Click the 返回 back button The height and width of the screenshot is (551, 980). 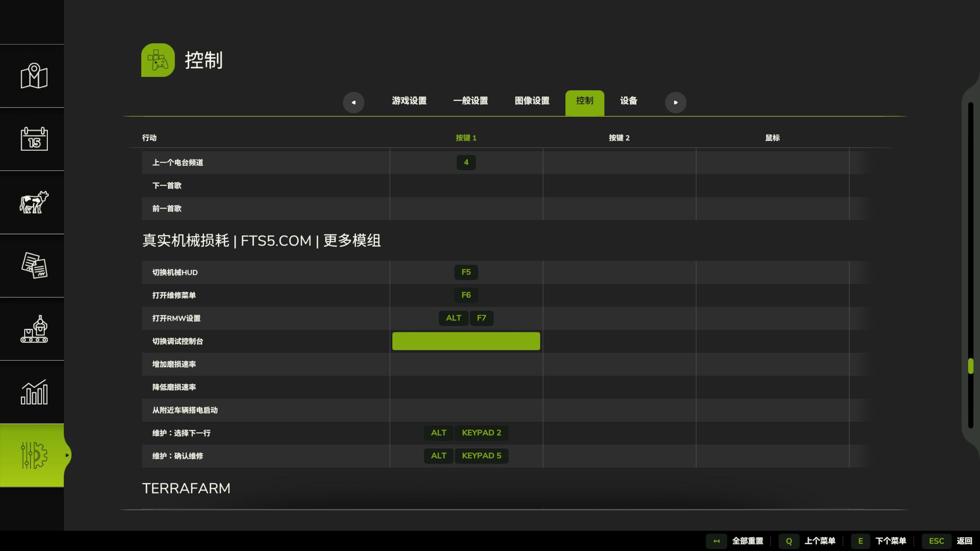[x=964, y=541]
